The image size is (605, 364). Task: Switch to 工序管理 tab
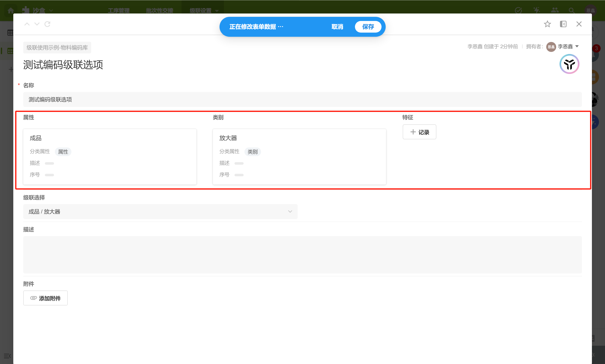[x=119, y=11]
